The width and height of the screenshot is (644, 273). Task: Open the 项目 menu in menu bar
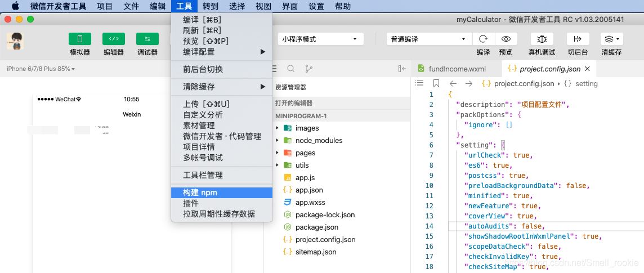pos(105,6)
